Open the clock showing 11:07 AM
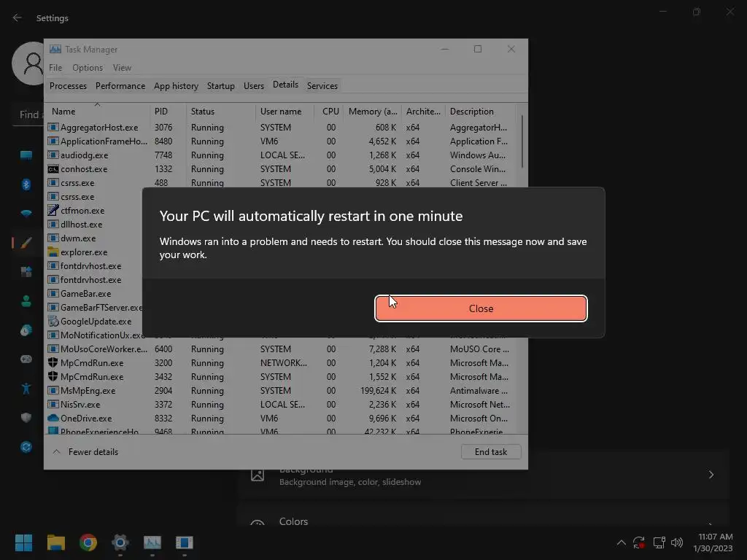Screen dimensions: 747x560 tap(713, 542)
